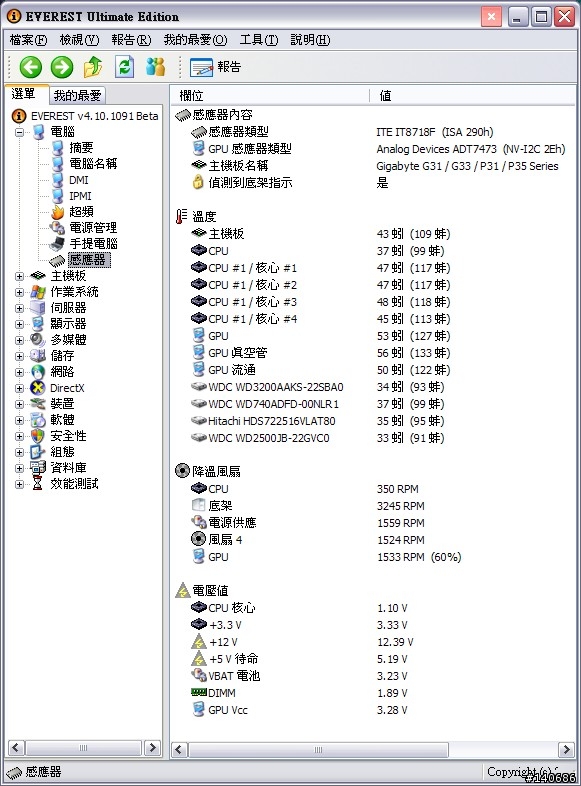Click the +12 V voltage icon
The width and height of the screenshot is (581, 786).
[x=199, y=642]
